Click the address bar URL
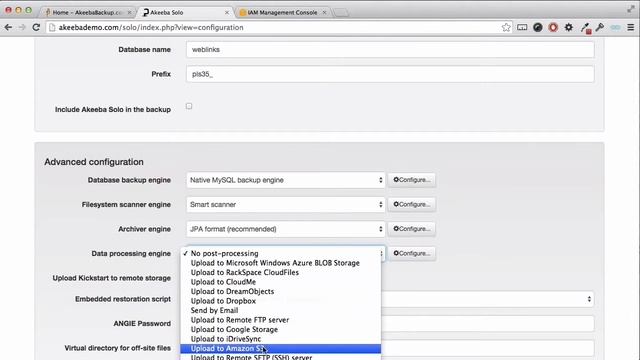640x360 pixels. pos(151,27)
